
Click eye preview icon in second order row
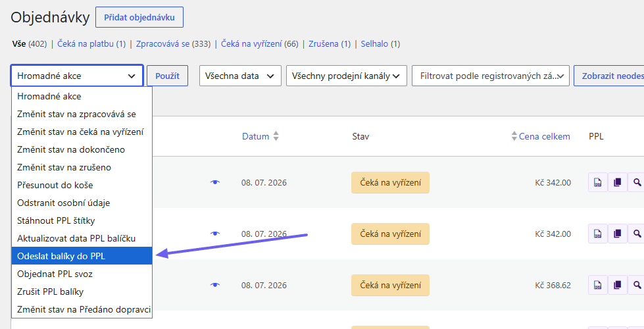pyautogui.click(x=215, y=234)
